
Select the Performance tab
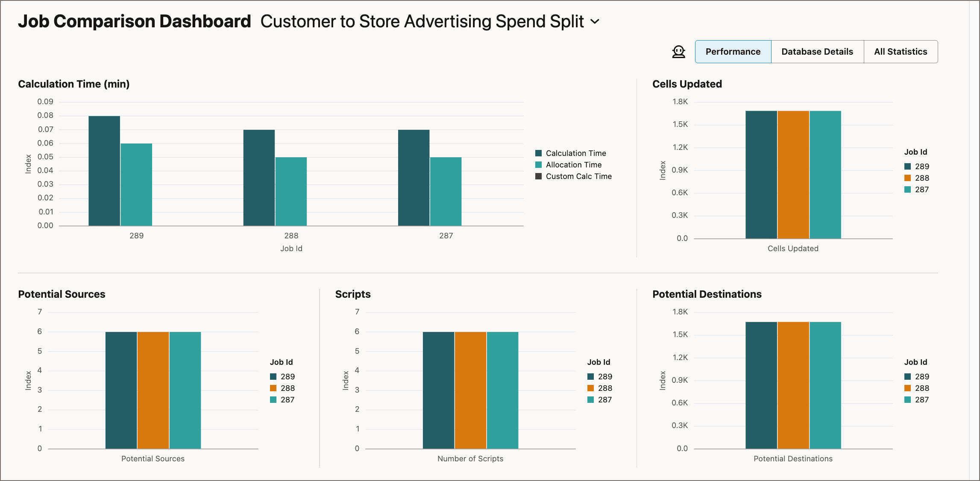[x=733, y=51]
